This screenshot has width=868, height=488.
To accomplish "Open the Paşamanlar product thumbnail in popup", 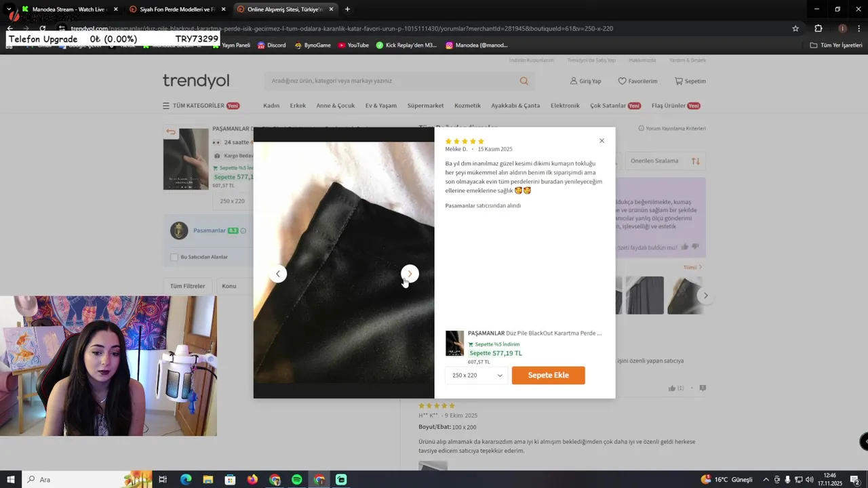I will (x=455, y=344).
